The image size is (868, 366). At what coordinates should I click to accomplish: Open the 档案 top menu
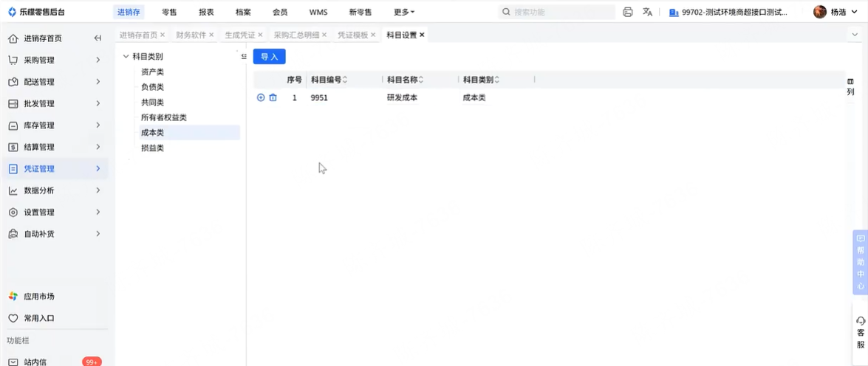[x=243, y=12]
